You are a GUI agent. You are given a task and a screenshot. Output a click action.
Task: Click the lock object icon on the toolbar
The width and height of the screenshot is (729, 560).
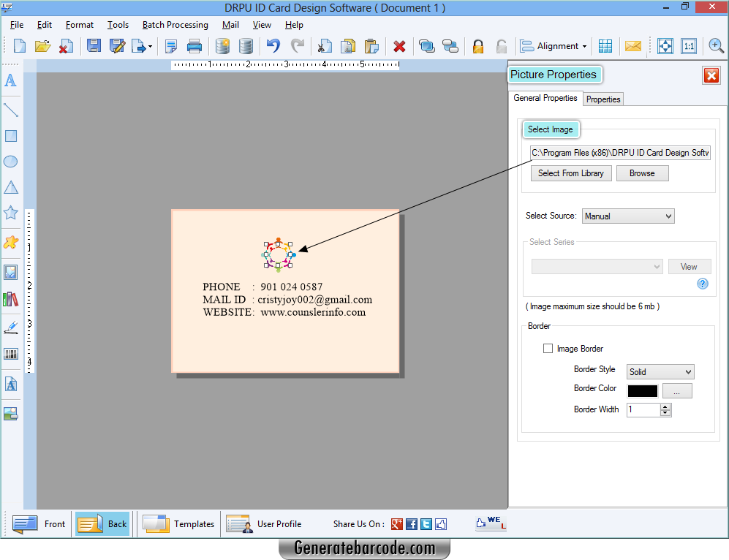pyautogui.click(x=477, y=45)
